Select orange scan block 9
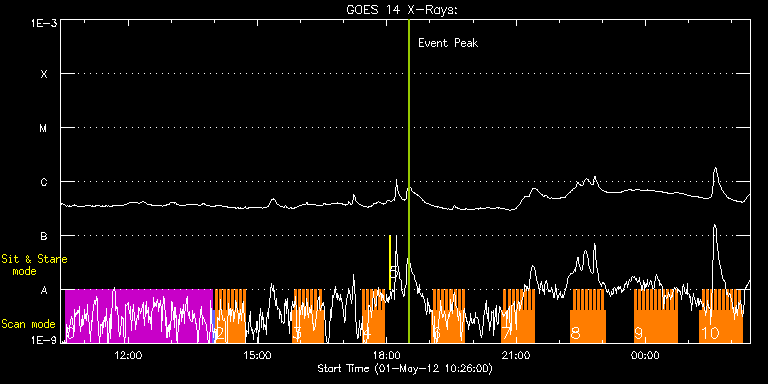 656,316
